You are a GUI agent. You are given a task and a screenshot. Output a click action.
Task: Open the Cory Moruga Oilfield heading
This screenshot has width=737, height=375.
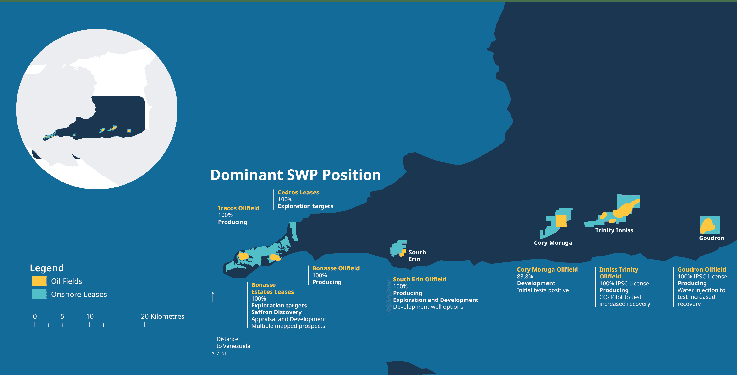tap(547, 270)
